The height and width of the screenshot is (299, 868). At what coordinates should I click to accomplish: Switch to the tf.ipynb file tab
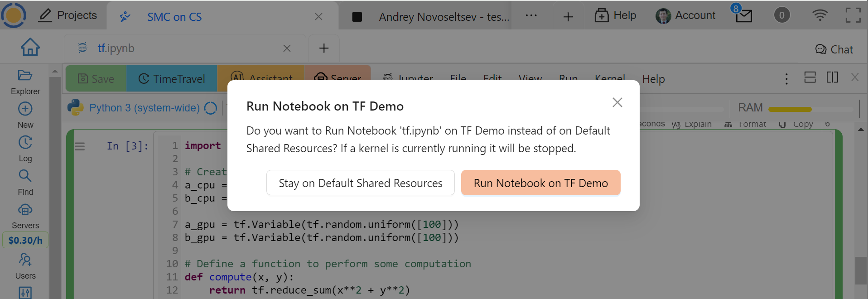[116, 48]
